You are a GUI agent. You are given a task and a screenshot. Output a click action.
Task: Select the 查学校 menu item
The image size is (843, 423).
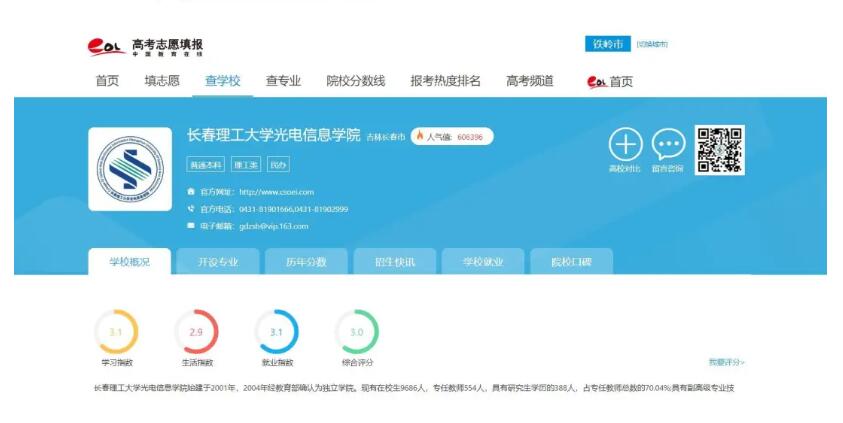(x=223, y=81)
